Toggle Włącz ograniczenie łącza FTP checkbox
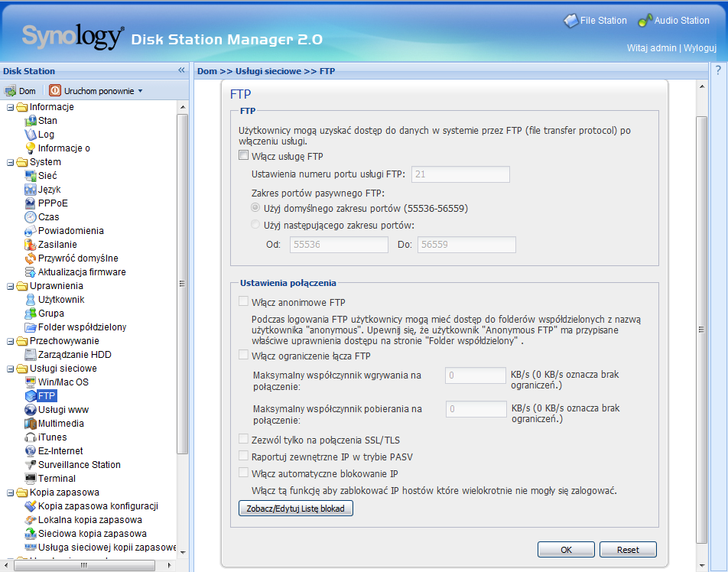 (x=244, y=355)
